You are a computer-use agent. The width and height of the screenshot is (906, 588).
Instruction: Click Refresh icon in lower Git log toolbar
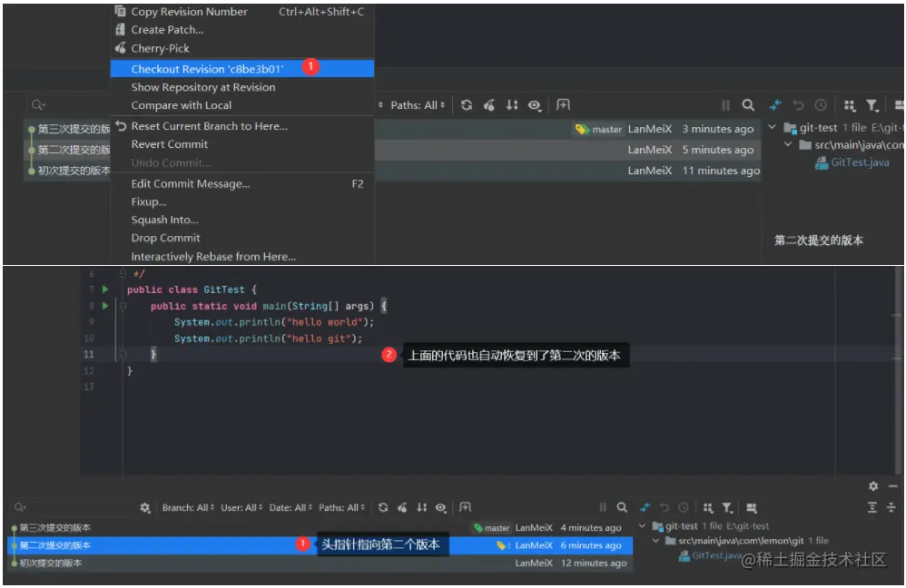click(x=383, y=507)
